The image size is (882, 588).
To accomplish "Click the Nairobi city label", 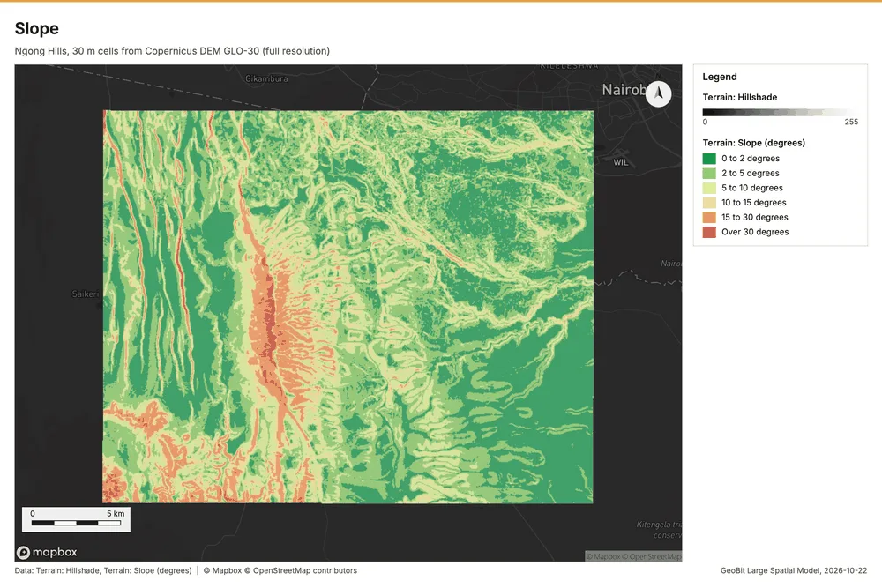I will 624,90.
